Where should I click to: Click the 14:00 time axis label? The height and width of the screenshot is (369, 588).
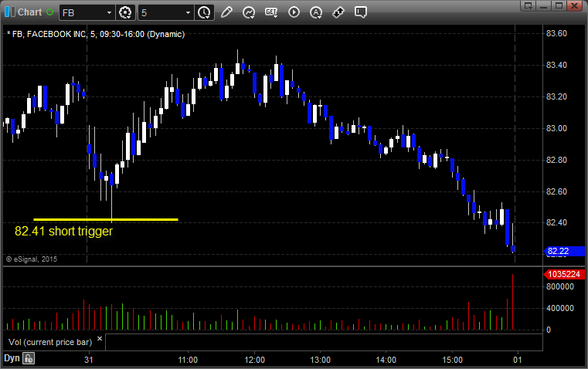coord(386,360)
